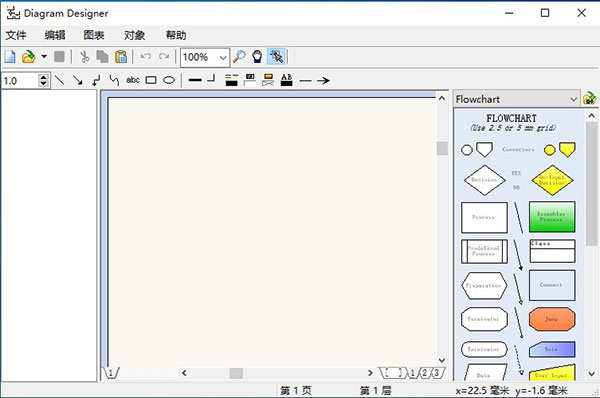
Task: Select the abc text tool
Action: (133, 80)
